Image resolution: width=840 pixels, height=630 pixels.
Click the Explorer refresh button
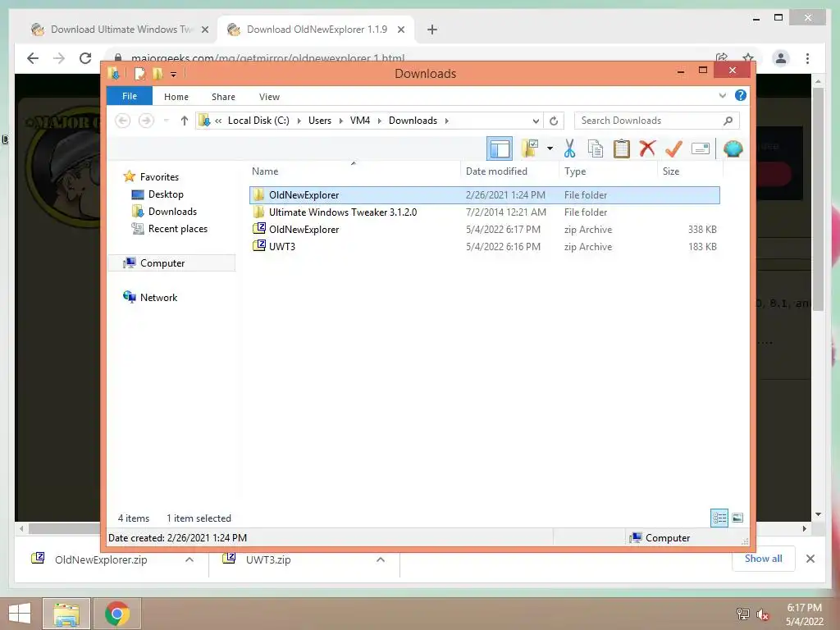coord(554,121)
